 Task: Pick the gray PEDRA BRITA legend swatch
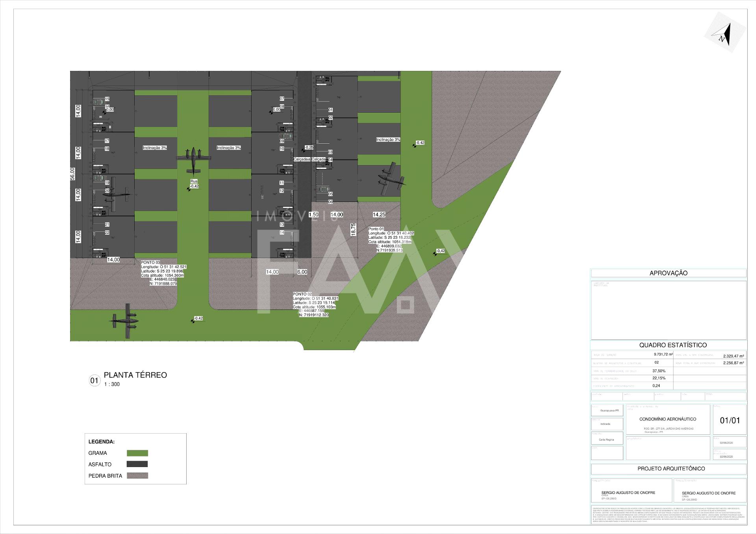click(137, 475)
